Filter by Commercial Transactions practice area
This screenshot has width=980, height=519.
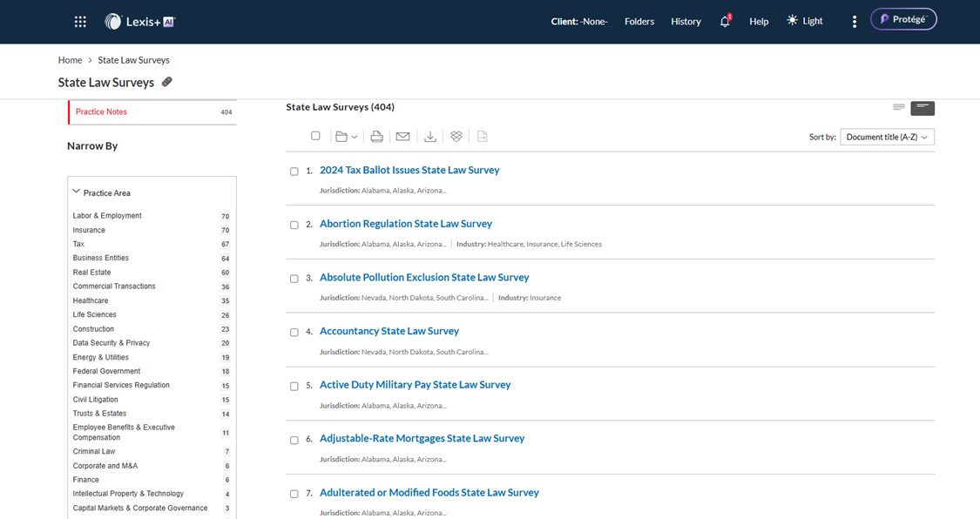coord(114,286)
